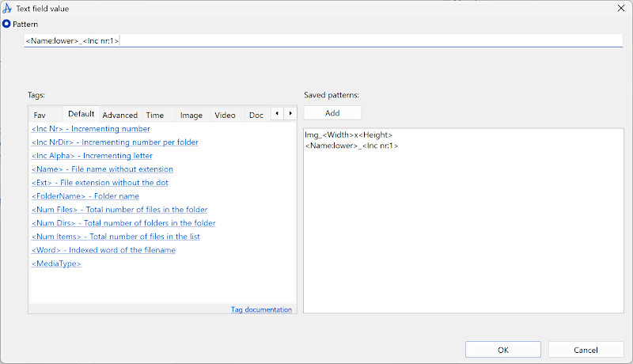Viewport: 633px width, 364px height.
Task: Open the Image tags tab
Action: coord(191,115)
